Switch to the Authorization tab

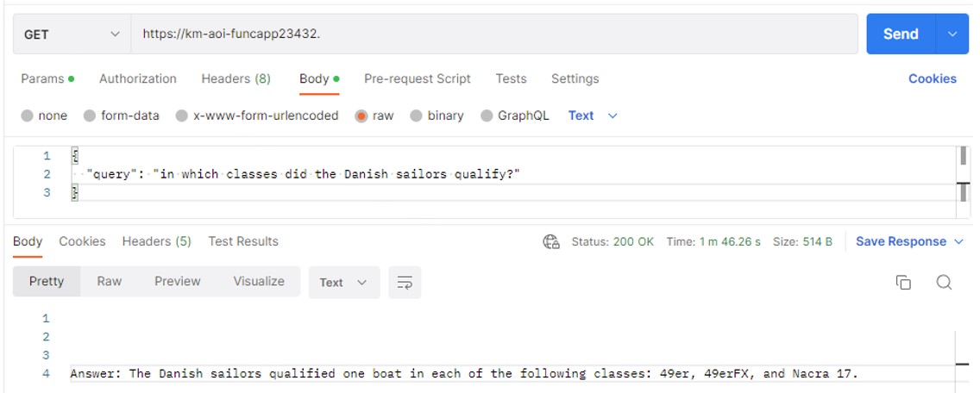pos(137,78)
